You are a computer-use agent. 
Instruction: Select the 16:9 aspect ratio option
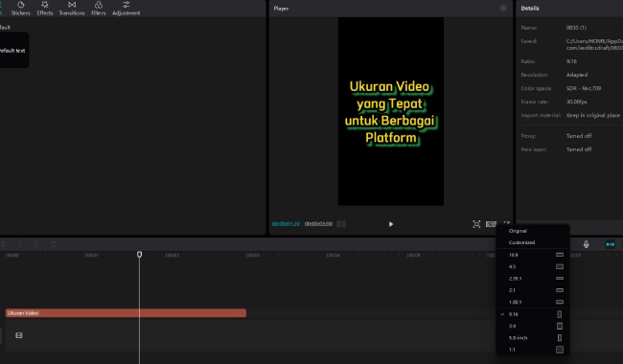coord(533,255)
